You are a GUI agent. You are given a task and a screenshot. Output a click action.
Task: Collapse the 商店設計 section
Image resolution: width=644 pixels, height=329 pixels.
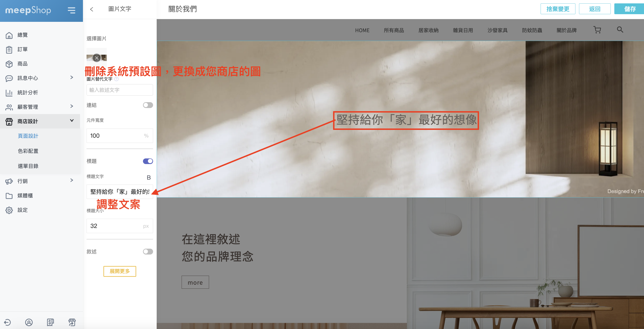[x=72, y=121]
